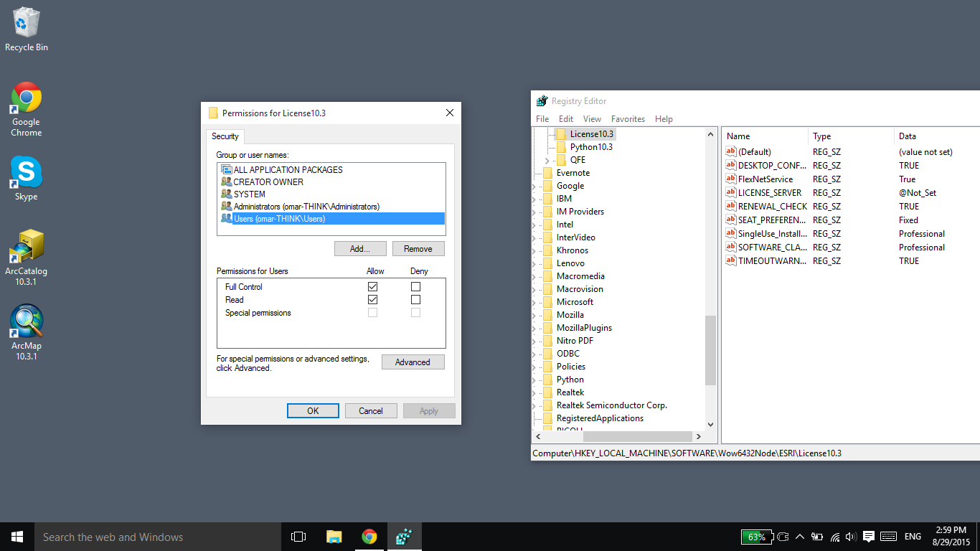Select Administrators (omar-THINK\Administrators) in group list
Image resolution: width=980 pixels, height=551 pixels.
click(x=331, y=207)
